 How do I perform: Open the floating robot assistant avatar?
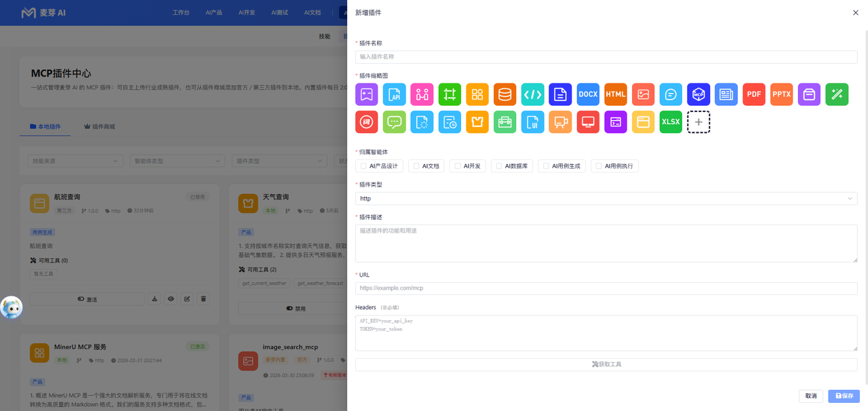pos(11,307)
